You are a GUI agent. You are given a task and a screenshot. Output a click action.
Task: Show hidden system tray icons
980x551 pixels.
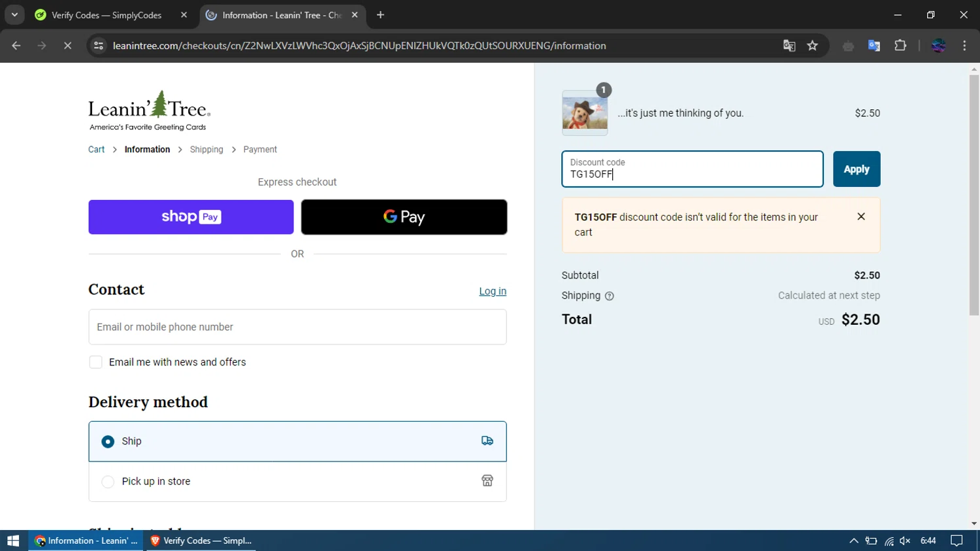point(854,541)
